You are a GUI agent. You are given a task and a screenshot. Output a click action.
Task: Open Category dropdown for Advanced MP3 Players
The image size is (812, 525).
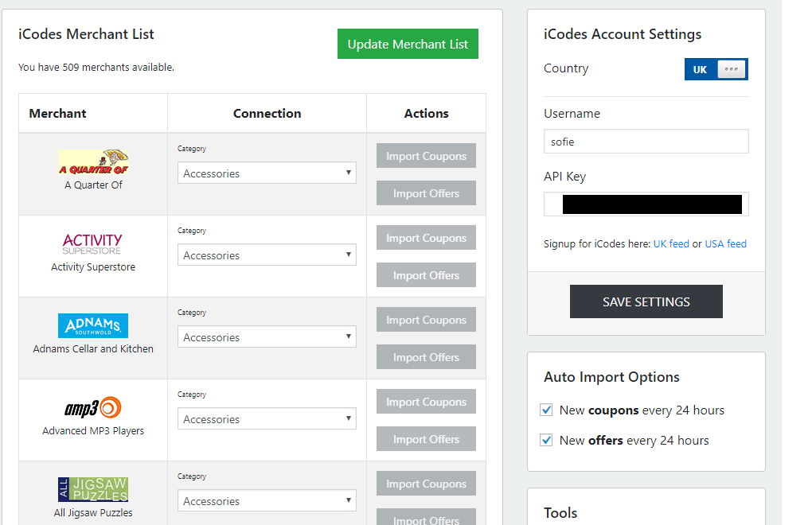pos(267,418)
